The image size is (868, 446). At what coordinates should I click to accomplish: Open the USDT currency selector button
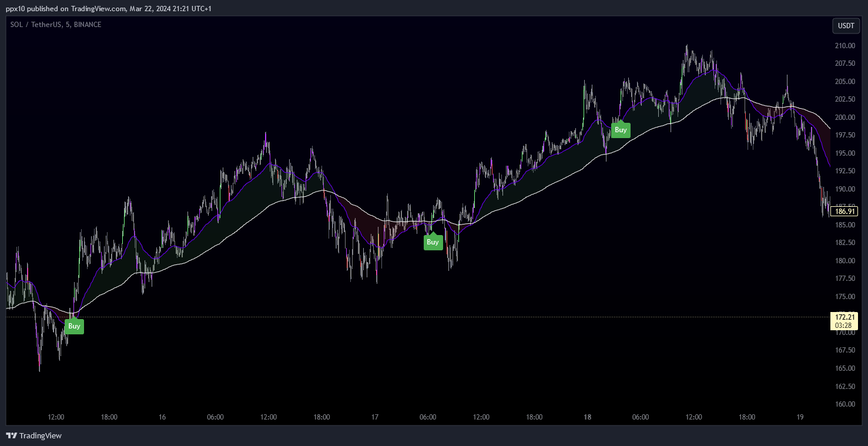(846, 26)
